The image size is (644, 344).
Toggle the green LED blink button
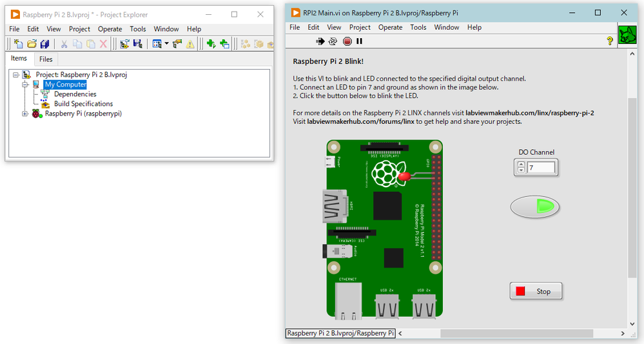535,207
